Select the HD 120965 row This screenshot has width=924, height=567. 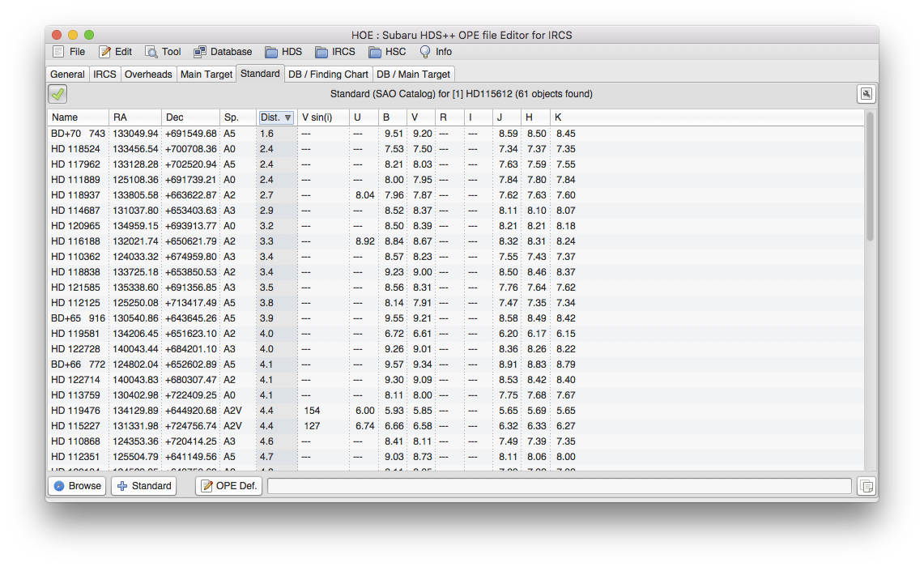point(455,226)
